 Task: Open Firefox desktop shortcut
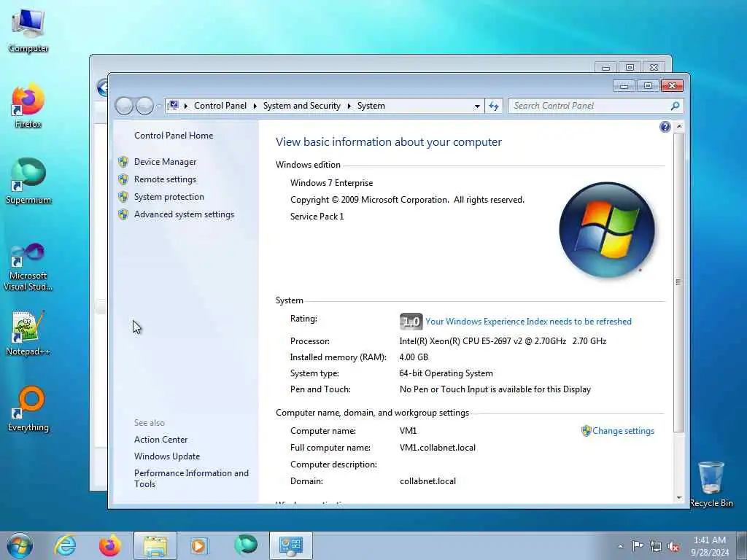pyautogui.click(x=28, y=106)
